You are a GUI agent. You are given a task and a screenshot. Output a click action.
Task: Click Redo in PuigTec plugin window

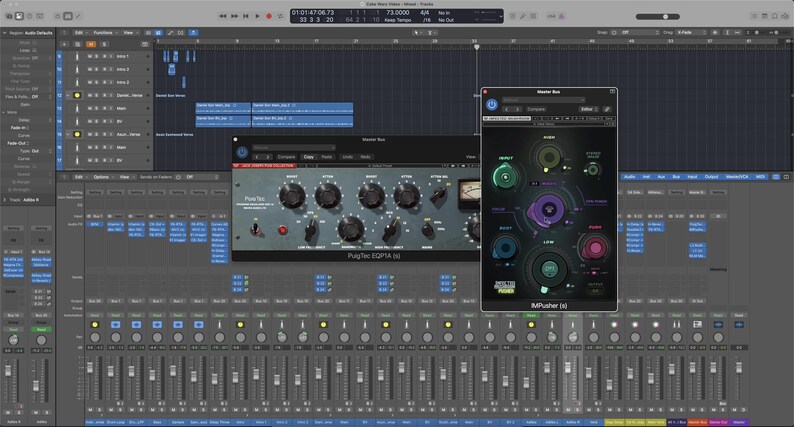(365, 157)
